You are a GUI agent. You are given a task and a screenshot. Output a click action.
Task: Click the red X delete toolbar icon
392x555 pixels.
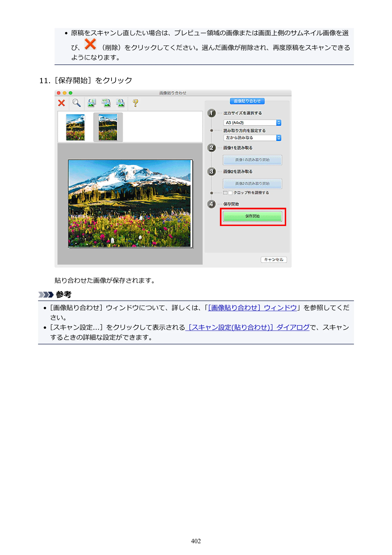coord(62,103)
